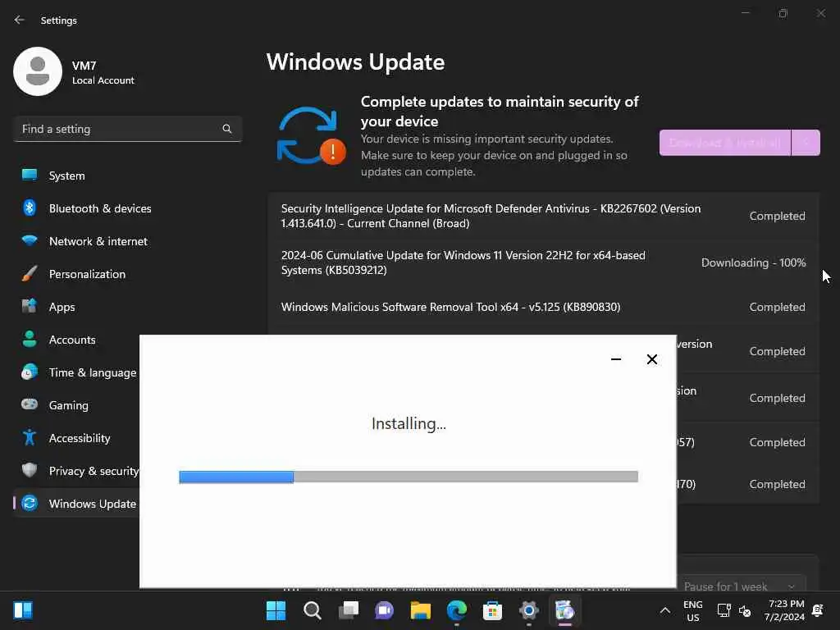Open Microsoft Store from taskbar
The width and height of the screenshot is (840, 630).
pyautogui.click(x=492, y=610)
